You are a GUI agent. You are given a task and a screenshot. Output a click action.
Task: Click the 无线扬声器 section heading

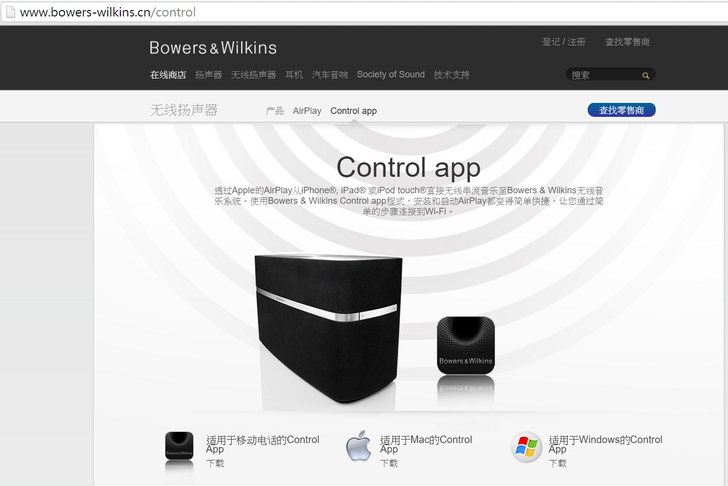184,110
